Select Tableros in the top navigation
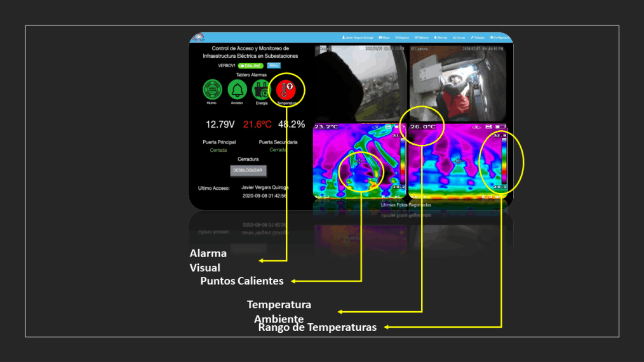The image size is (644, 362). coord(422,38)
